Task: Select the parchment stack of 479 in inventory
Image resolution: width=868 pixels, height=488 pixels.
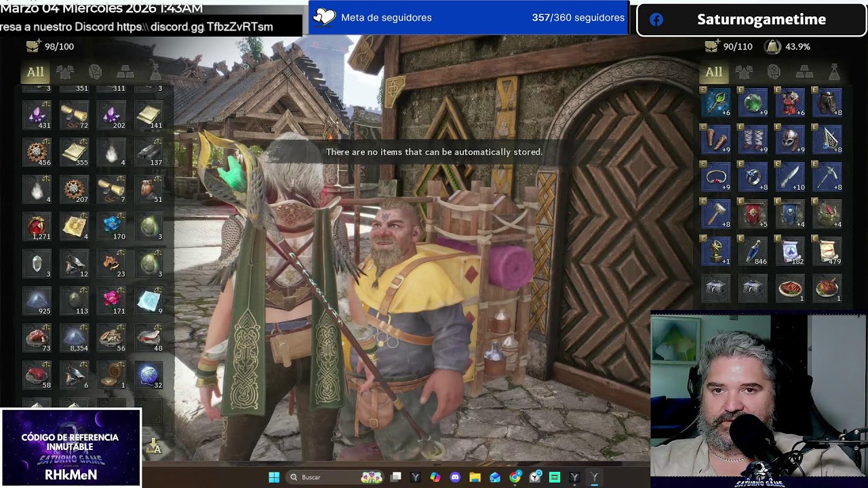Action: (827, 251)
